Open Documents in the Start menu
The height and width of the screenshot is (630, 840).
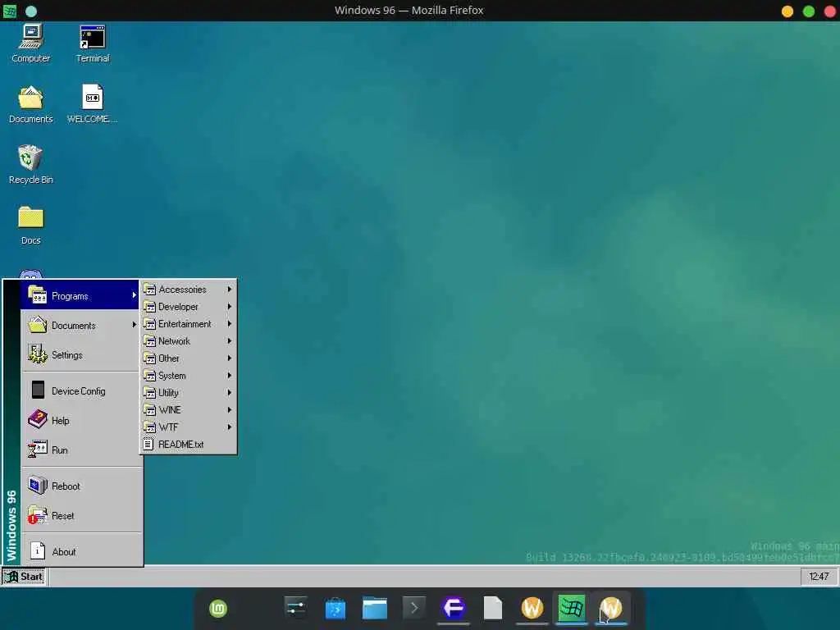80,325
